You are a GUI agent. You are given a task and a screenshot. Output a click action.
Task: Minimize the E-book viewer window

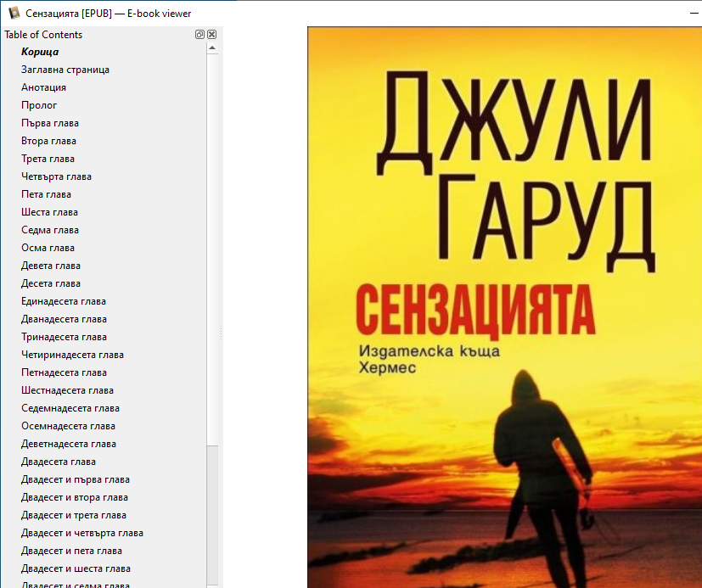point(694,14)
